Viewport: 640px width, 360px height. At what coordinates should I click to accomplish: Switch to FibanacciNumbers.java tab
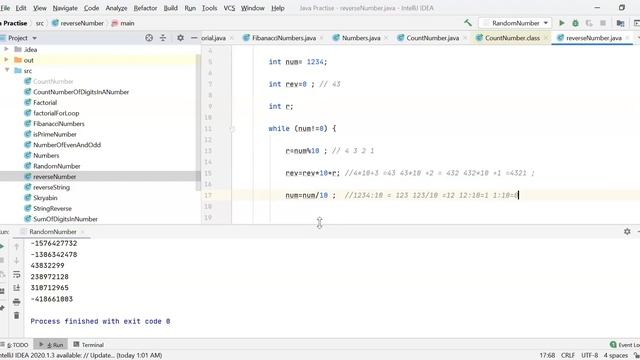284,38
